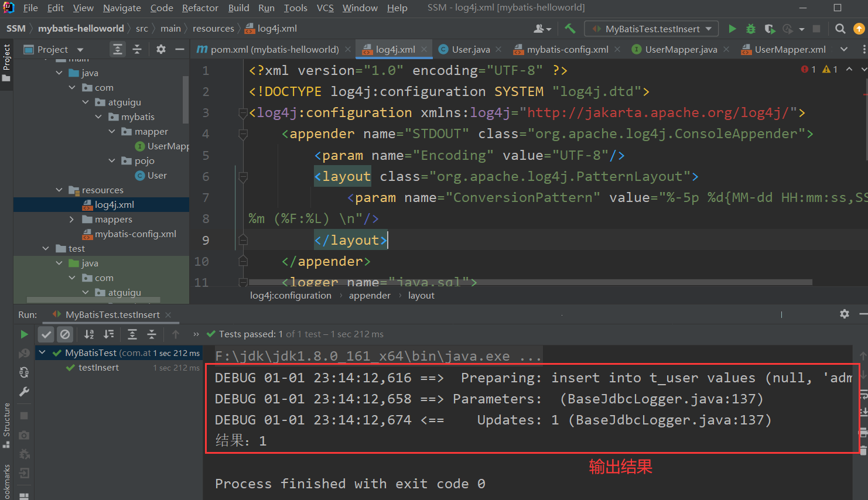Close MyBatisTest.testInsert run tab

click(168, 314)
